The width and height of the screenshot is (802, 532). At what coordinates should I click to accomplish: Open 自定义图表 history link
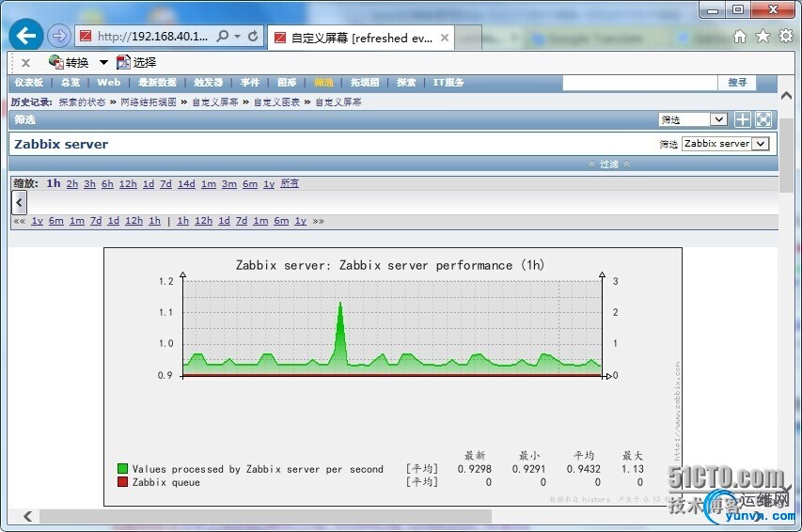(x=276, y=102)
